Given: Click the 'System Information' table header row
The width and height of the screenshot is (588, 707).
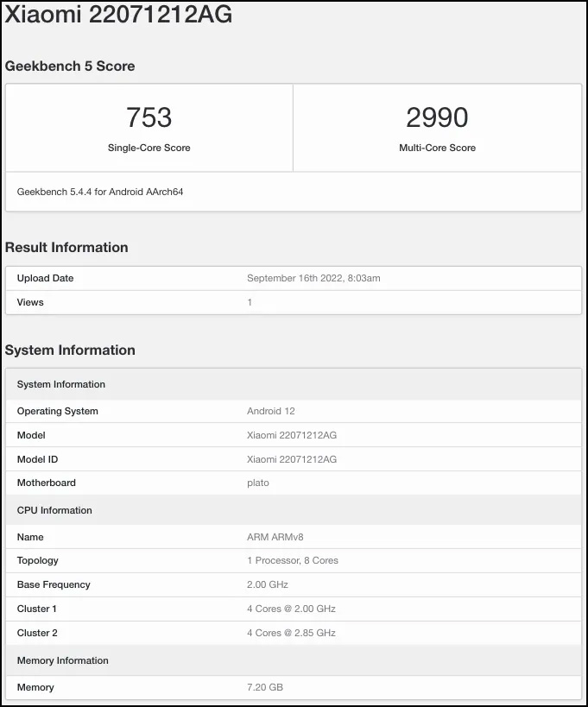Looking at the screenshot, I should pyautogui.click(x=294, y=385).
